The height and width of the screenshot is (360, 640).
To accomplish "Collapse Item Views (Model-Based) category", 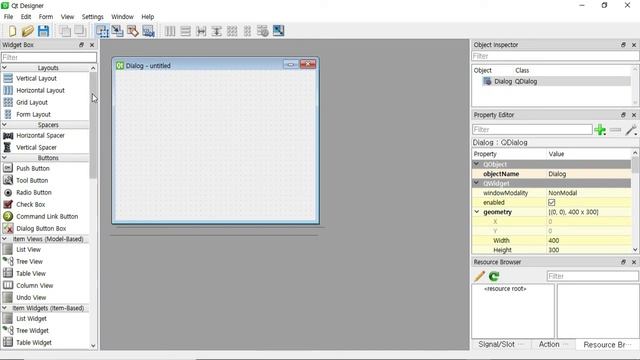I will tap(5, 239).
